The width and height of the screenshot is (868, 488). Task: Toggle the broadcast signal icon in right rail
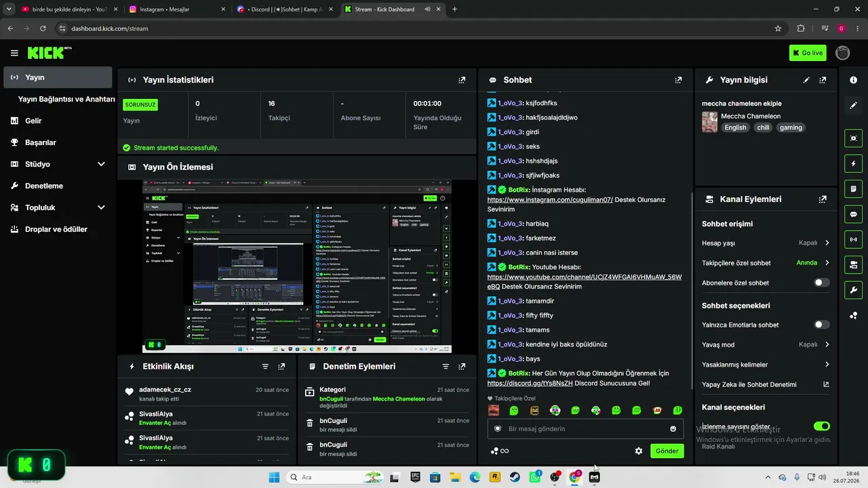pos(853,239)
